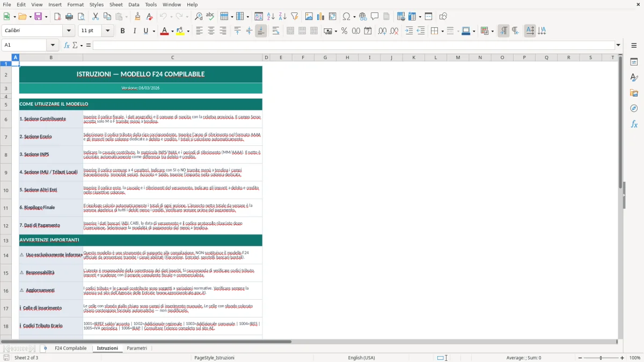The image size is (644, 362).
Task: Toggle Center Horizontally alignment
Action: pos(211,31)
